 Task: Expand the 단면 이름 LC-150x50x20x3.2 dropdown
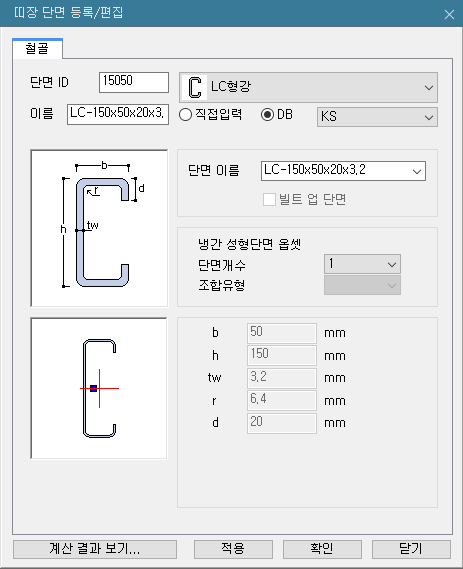click(x=343, y=171)
